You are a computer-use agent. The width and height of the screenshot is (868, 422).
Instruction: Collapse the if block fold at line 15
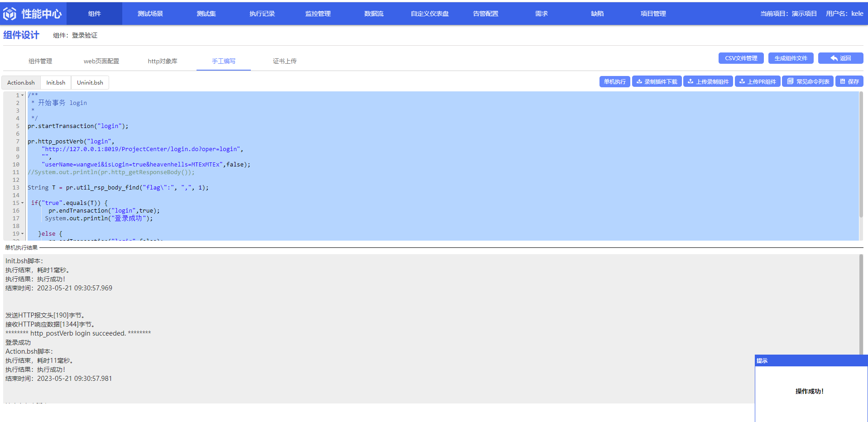point(23,203)
